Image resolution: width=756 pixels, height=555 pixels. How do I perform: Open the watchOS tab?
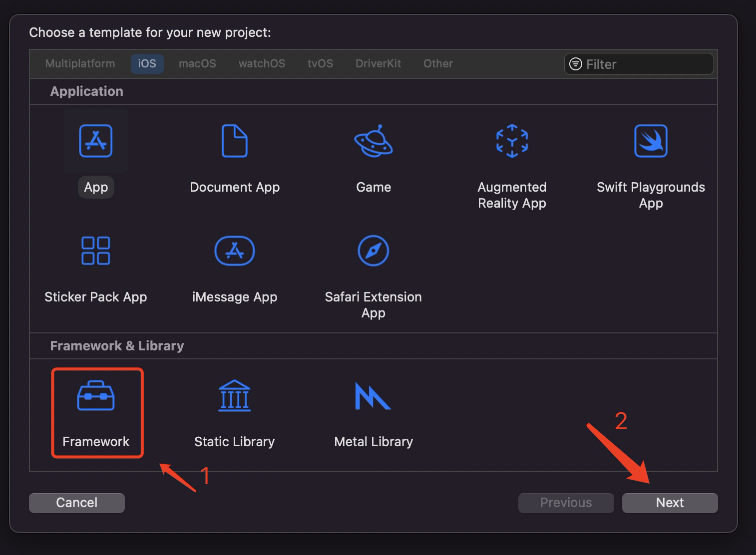tap(262, 63)
